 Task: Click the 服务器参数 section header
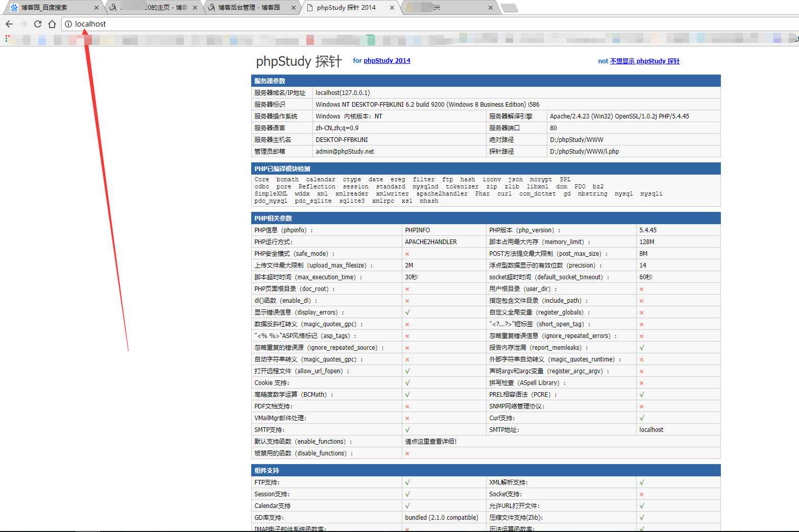pyautogui.click(x=486, y=81)
